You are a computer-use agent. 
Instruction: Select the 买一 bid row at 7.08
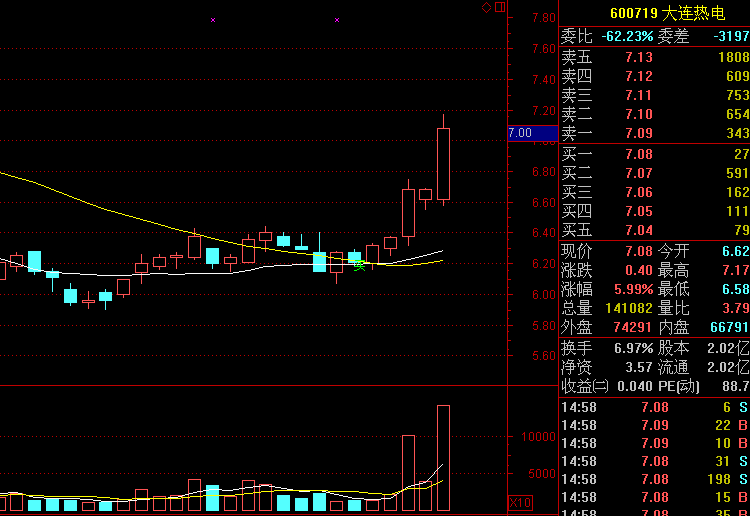click(x=654, y=154)
